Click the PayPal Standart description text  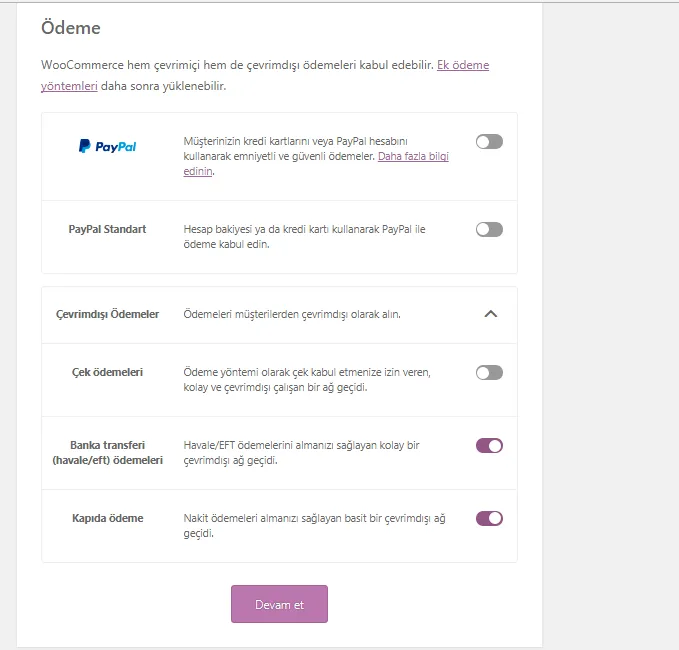[x=304, y=236]
